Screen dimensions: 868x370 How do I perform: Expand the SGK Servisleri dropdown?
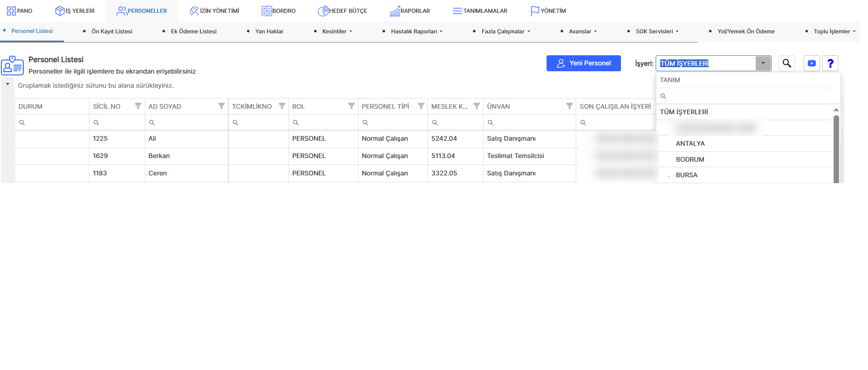pos(657,31)
